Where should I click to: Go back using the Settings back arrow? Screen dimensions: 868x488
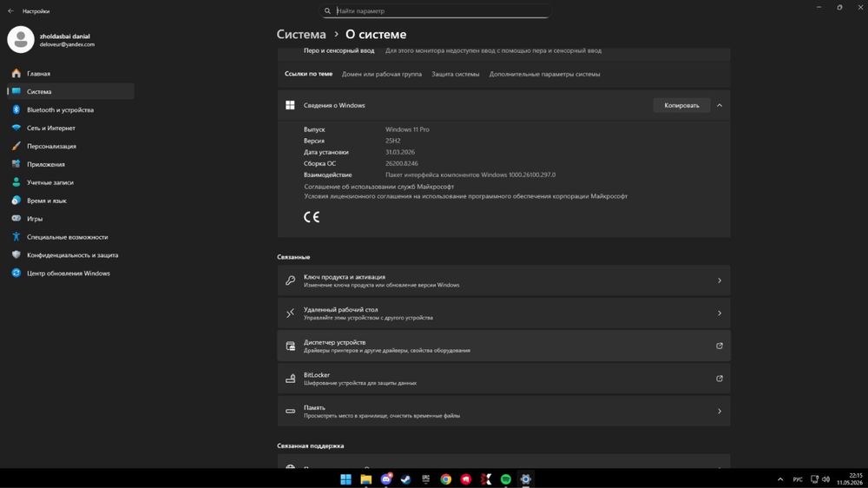tap(10, 10)
